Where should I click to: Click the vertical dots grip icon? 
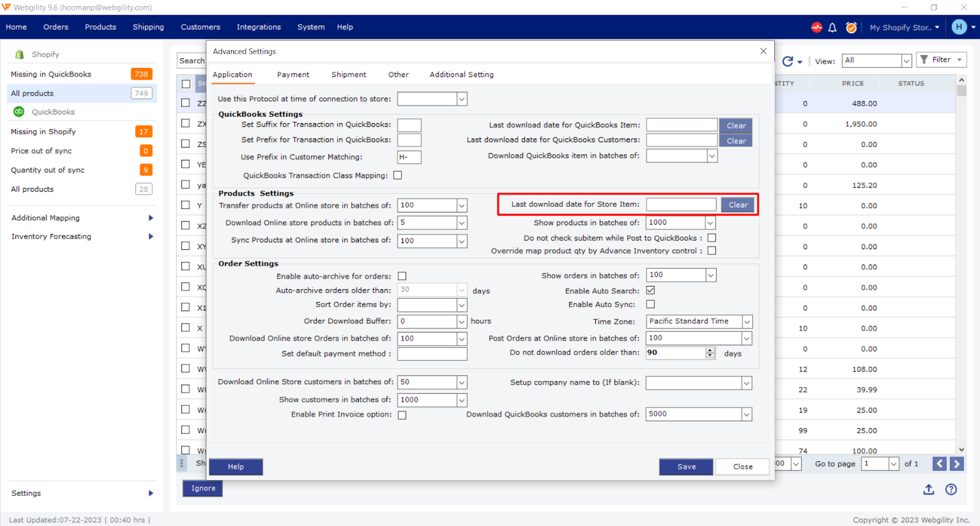pyautogui.click(x=181, y=464)
